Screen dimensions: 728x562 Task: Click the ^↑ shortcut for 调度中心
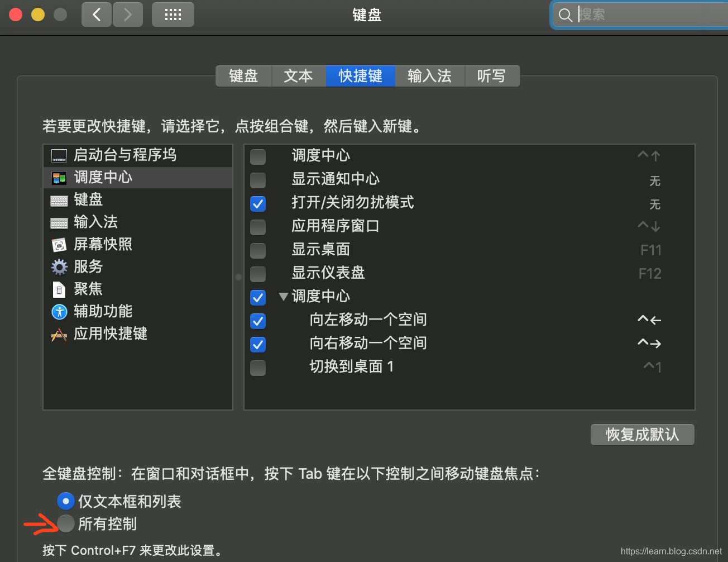click(x=649, y=155)
